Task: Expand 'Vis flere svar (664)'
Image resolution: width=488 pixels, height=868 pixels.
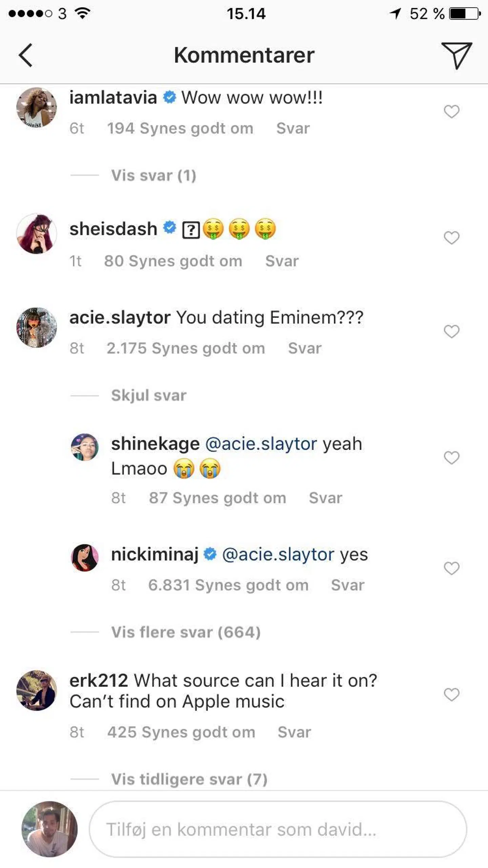Action: pos(186,632)
